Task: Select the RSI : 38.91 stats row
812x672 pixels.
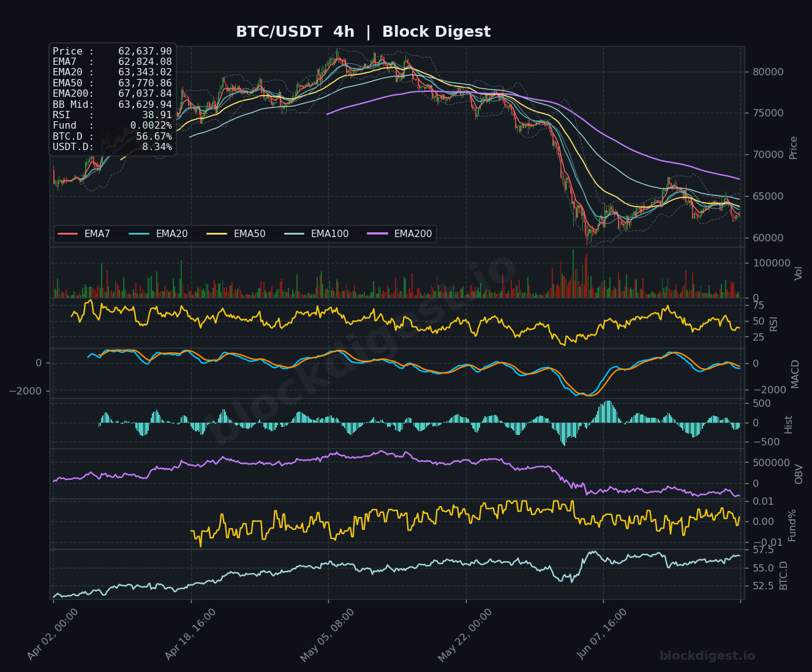Action: point(112,115)
